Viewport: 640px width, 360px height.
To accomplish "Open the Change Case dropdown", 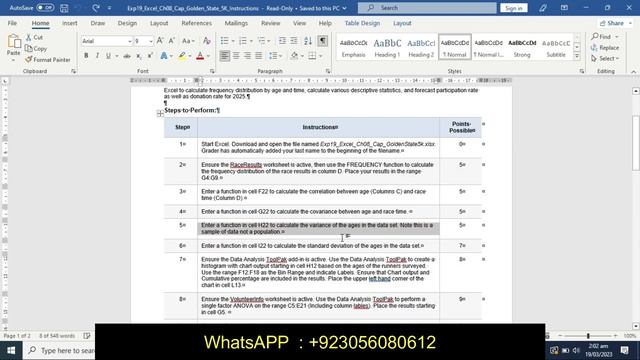I will (188, 41).
